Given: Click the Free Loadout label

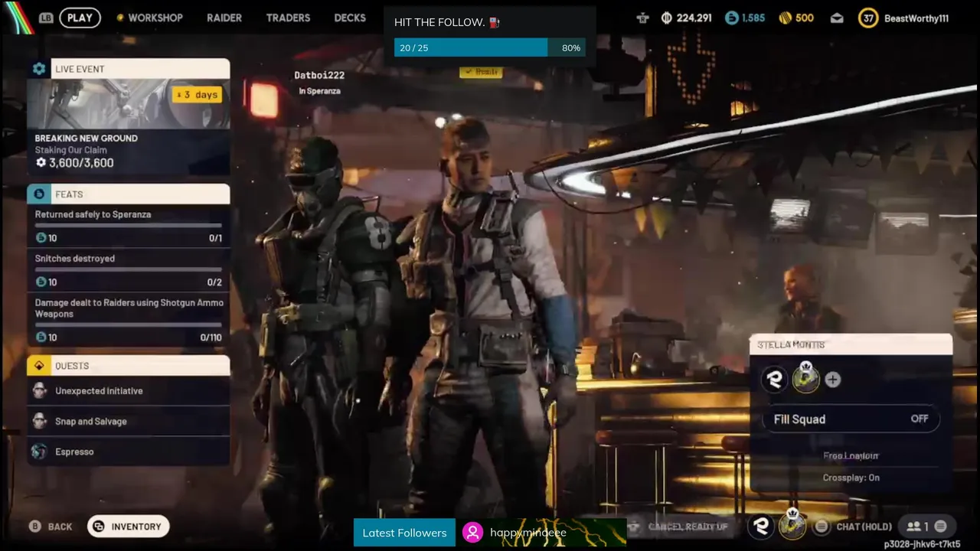Looking at the screenshot, I should 851,456.
